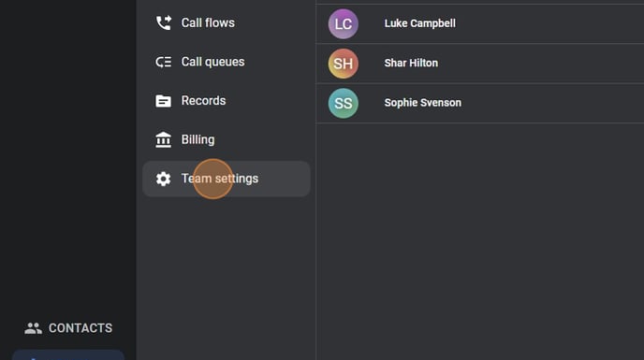Open Luke Campbell's user entry

(x=479, y=23)
